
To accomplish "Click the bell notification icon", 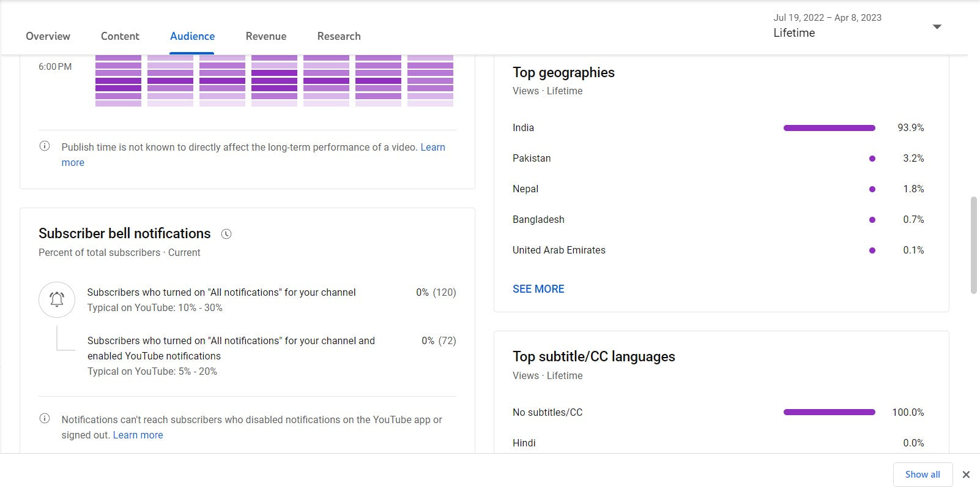I will (x=57, y=299).
